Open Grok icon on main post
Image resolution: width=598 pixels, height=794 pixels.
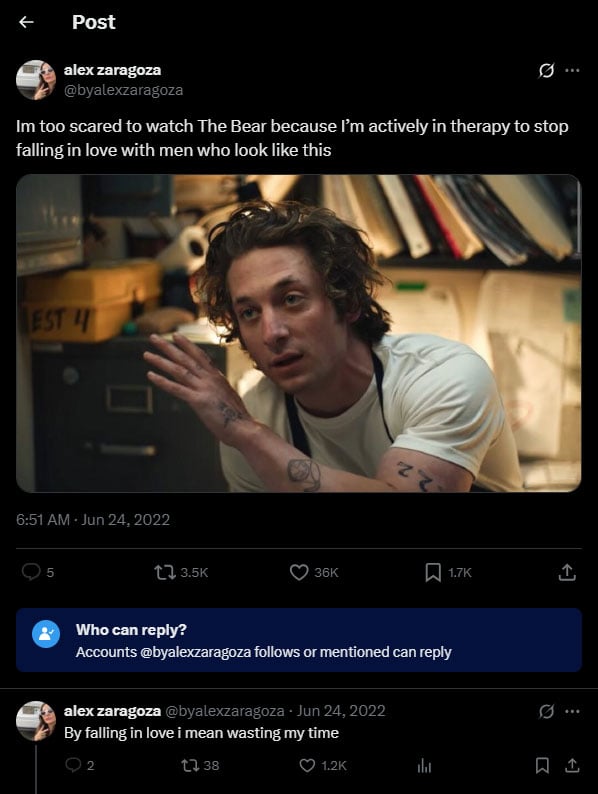pos(546,70)
